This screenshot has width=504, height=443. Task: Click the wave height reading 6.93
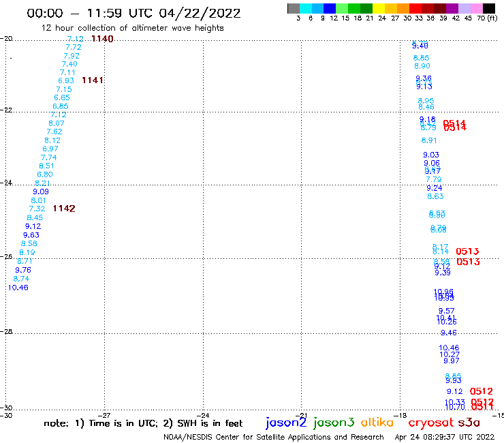(66, 80)
